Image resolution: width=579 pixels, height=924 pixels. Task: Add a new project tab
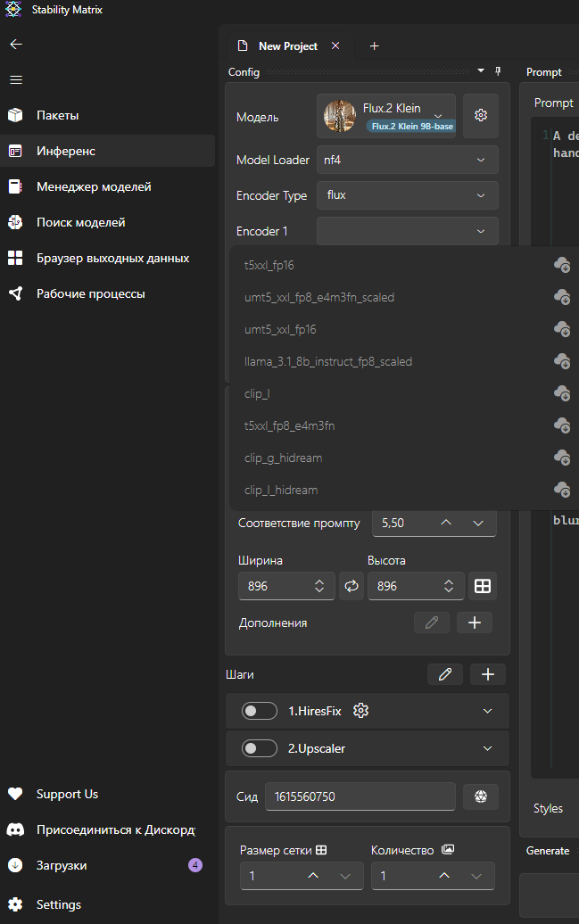click(x=374, y=46)
